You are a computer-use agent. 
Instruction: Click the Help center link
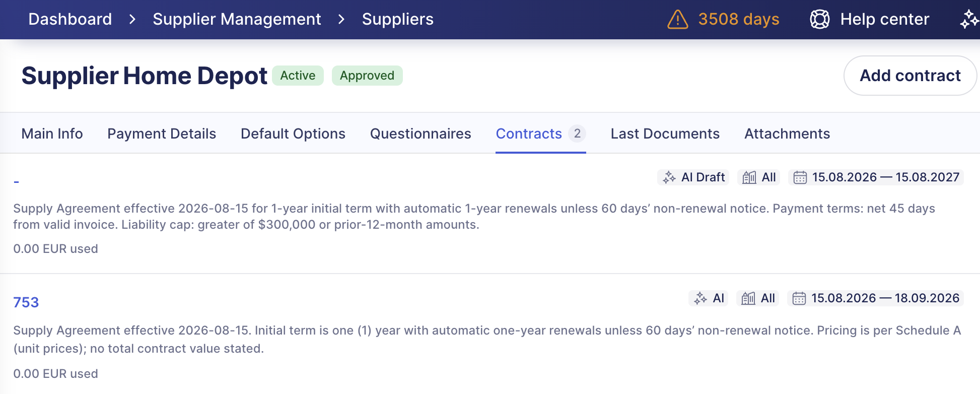(885, 19)
